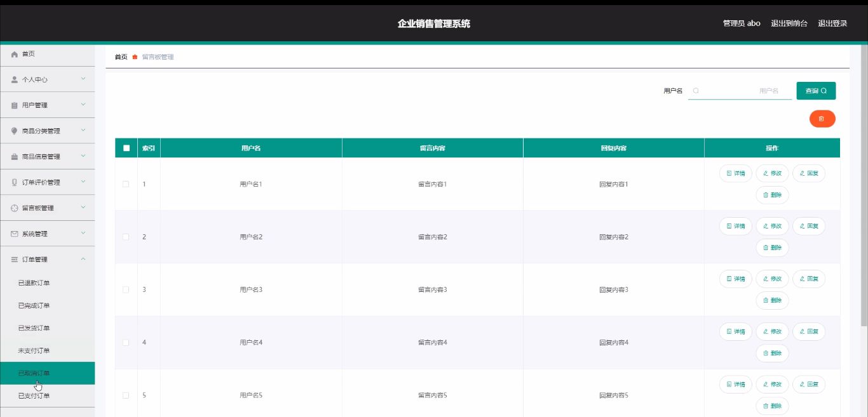Expand the 用户管理 chevron

83,105
